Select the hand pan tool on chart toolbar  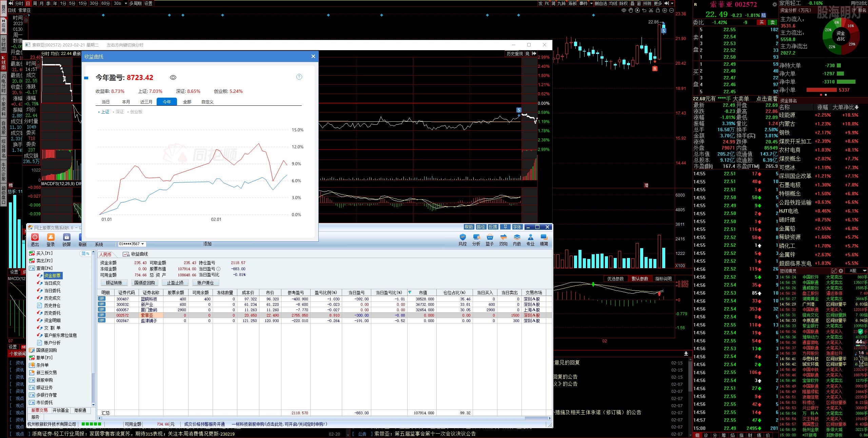[x=630, y=10]
